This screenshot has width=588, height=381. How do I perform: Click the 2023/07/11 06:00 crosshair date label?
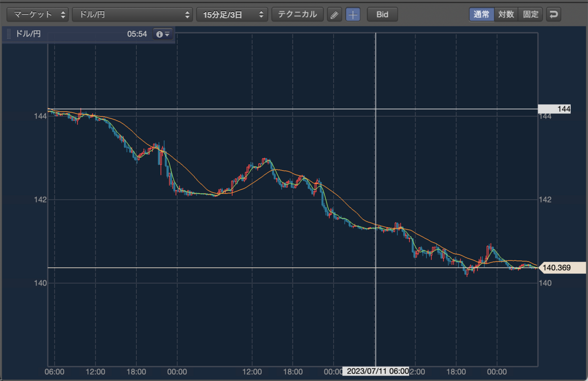(376, 372)
